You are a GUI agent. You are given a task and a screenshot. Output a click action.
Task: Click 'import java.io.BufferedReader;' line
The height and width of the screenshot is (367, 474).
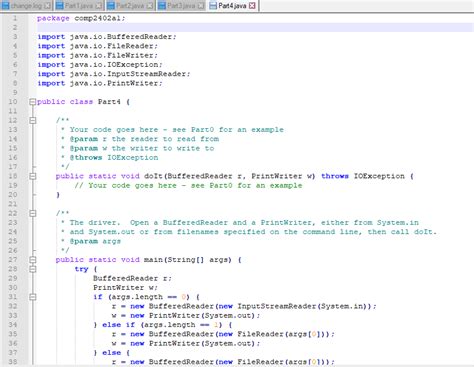tap(107, 37)
